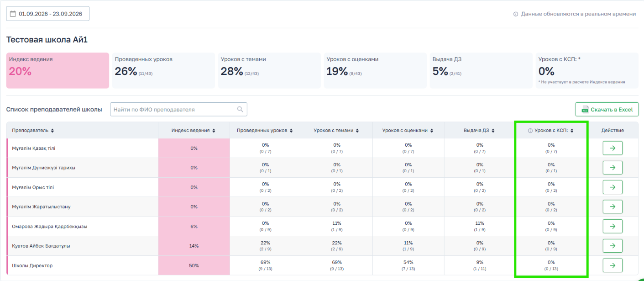Click teacher name Омарова Жадыра Қадрбекқызы
This screenshot has height=281, width=644.
50,227
